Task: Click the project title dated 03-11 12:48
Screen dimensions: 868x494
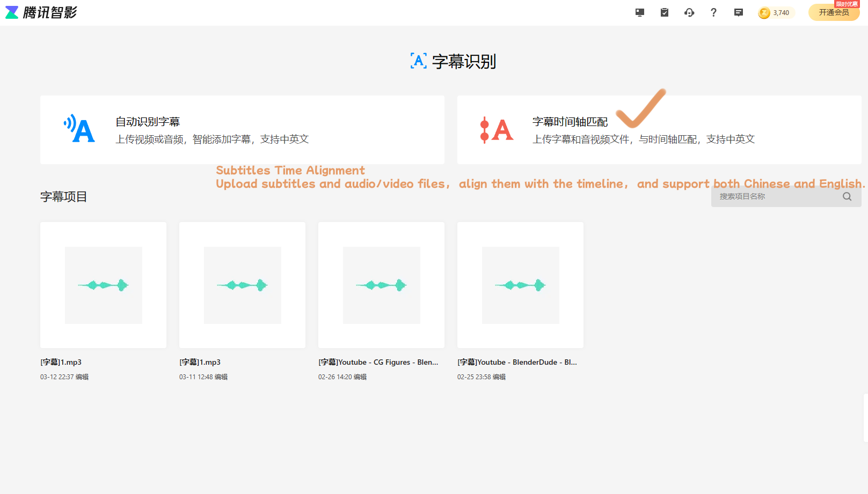Action: [200, 362]
